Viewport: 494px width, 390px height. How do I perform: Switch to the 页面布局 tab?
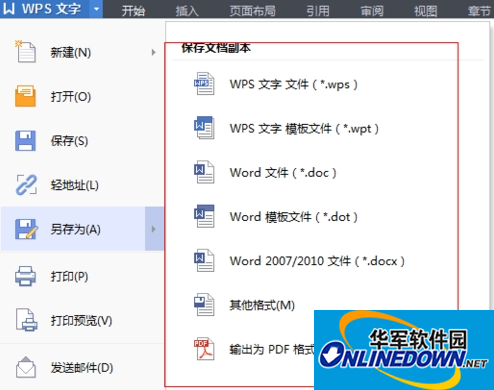click(252, 11)
